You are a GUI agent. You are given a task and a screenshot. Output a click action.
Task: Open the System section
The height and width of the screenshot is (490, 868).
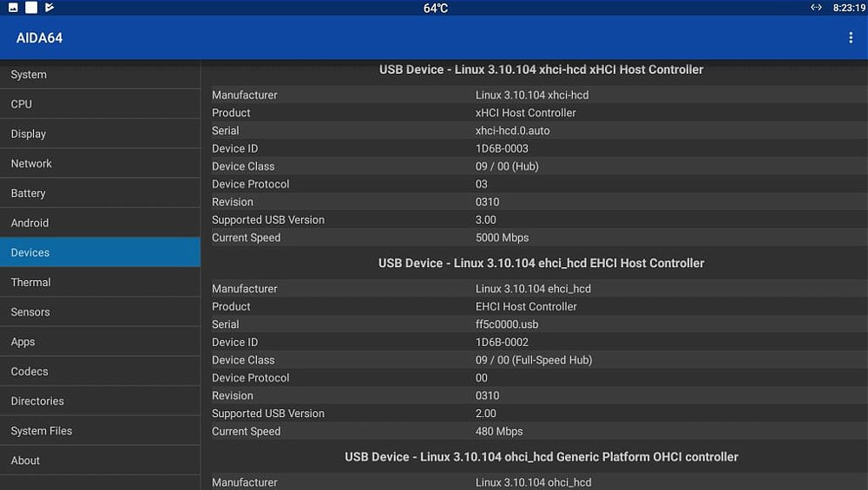click(x=100, y=75)
